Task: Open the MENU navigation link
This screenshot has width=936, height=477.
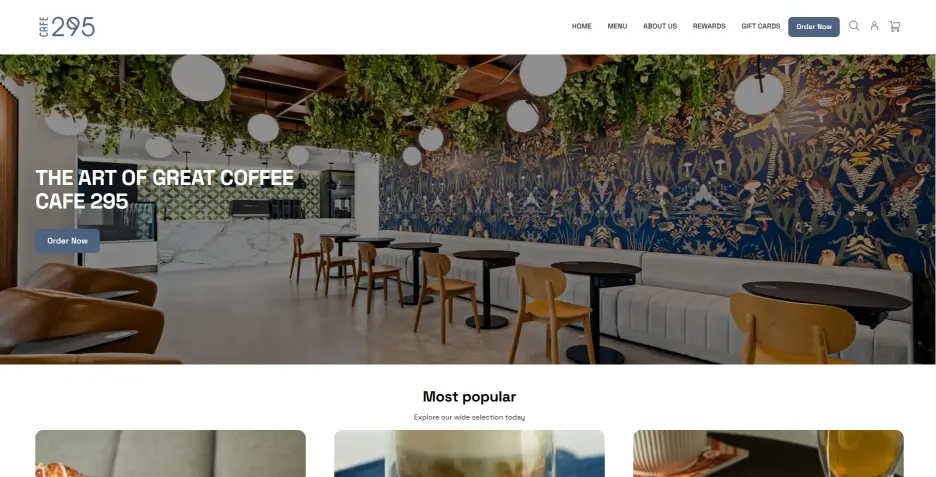Action: (617, 26)
